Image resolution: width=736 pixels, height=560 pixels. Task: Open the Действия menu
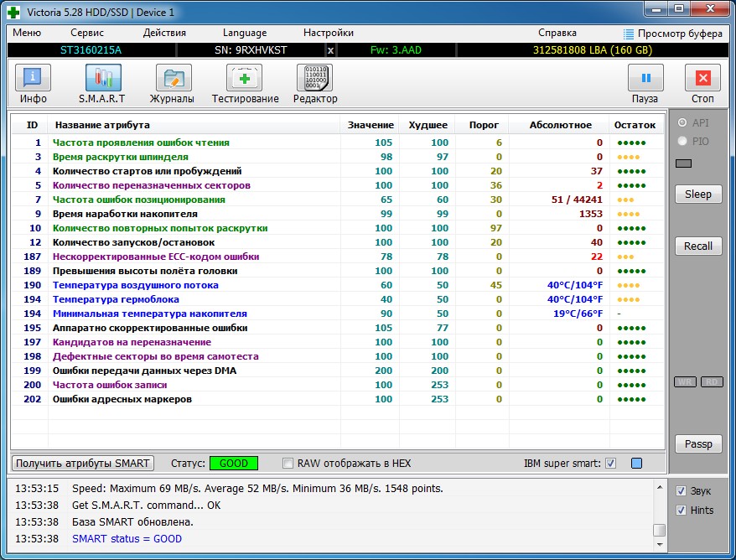(164, 33)
